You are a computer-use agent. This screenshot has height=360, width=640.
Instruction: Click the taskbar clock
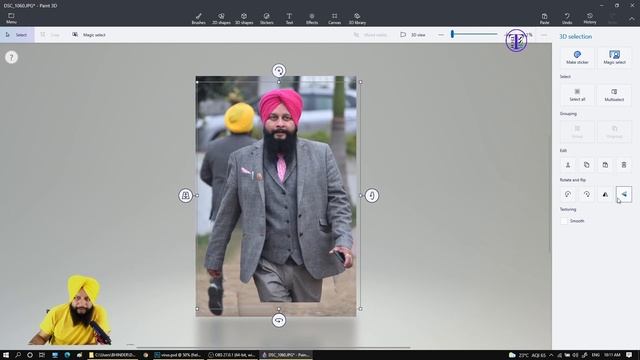click(x=612, y=355)
